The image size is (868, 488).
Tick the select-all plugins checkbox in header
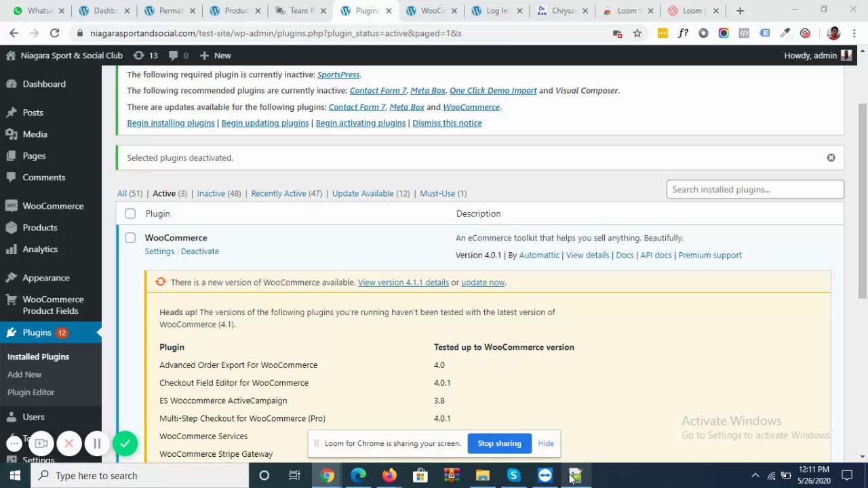click(x=130, y=213)
